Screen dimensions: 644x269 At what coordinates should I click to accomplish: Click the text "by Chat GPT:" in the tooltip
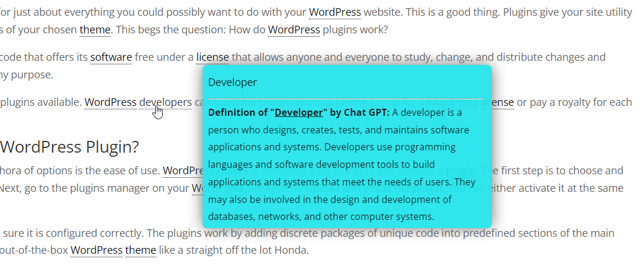tap(359, 113)
